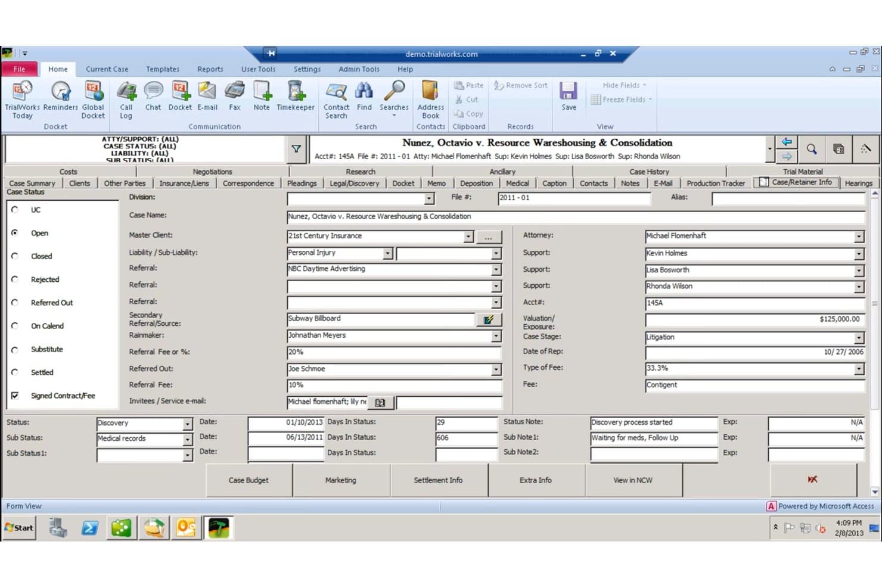Expand the Division dropdown
Image resolution: width=882 pixels, height=588 pixels.
(429, 198)
